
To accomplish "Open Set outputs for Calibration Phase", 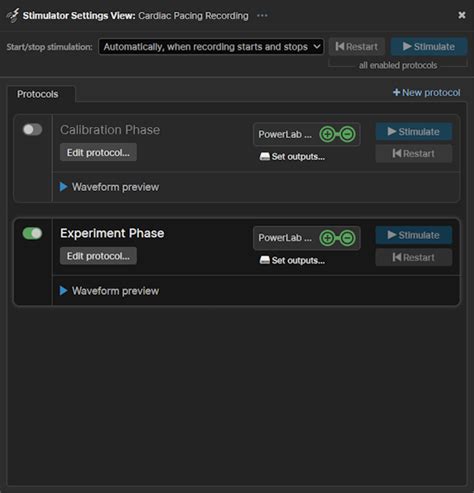I will pos(292,157).
